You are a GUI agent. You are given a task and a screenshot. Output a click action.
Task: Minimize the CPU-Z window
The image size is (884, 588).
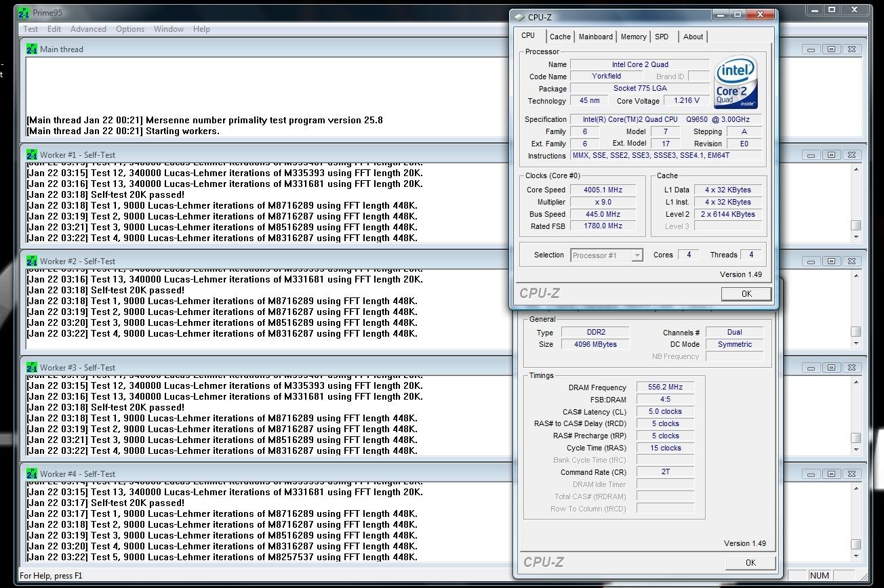721,15
